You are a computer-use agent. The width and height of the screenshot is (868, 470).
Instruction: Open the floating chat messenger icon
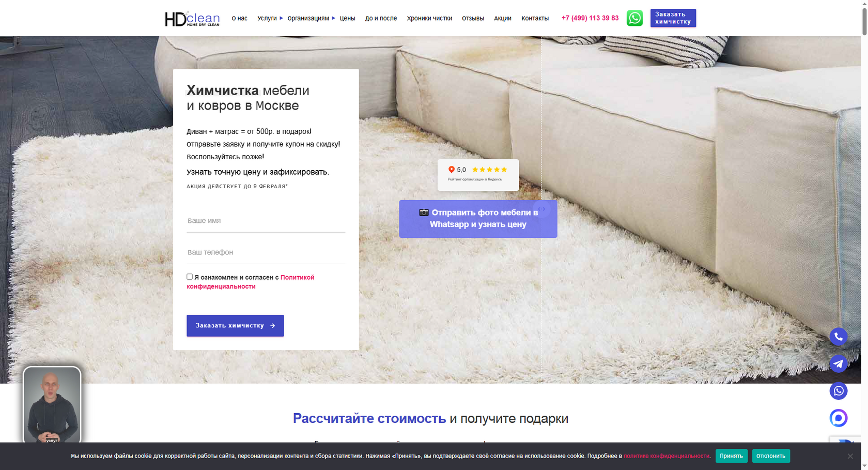tap(838, 418)
